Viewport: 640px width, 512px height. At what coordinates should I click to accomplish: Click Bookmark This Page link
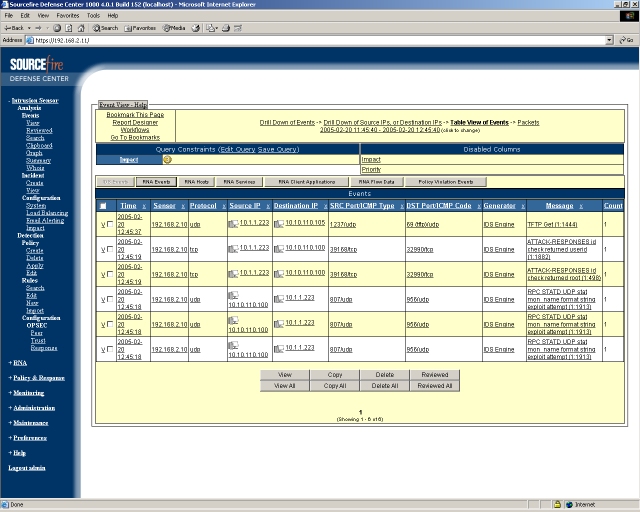pyautogui.click(x=135, y=115)
